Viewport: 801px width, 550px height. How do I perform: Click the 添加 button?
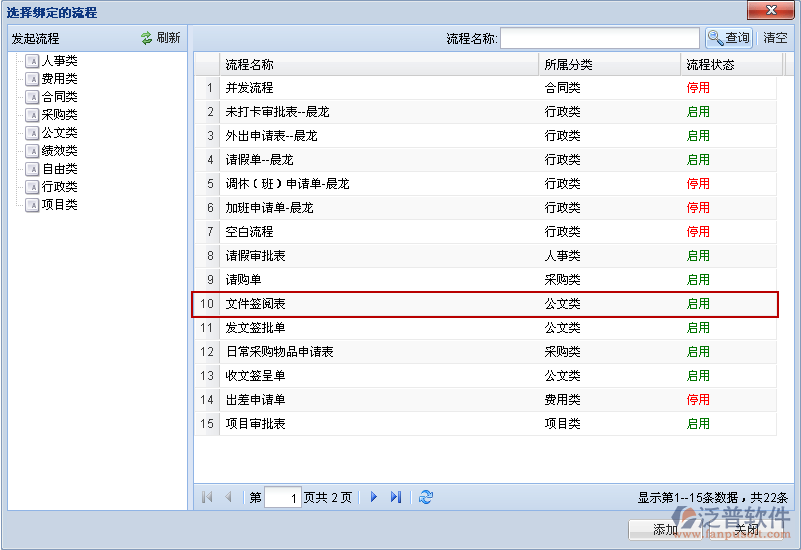665,530
